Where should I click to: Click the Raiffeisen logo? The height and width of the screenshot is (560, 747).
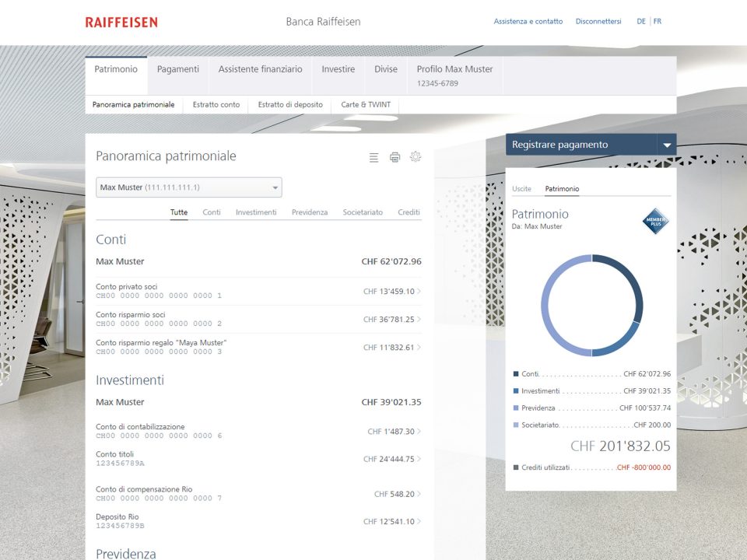click(x=121, y=22)
